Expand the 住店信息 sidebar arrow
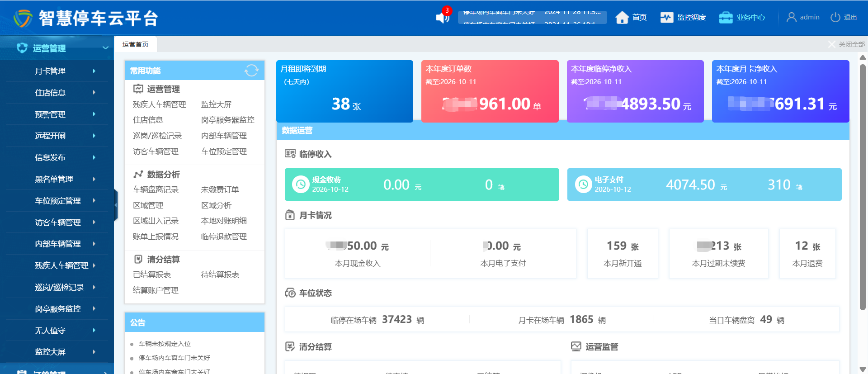 coord(94,92)
